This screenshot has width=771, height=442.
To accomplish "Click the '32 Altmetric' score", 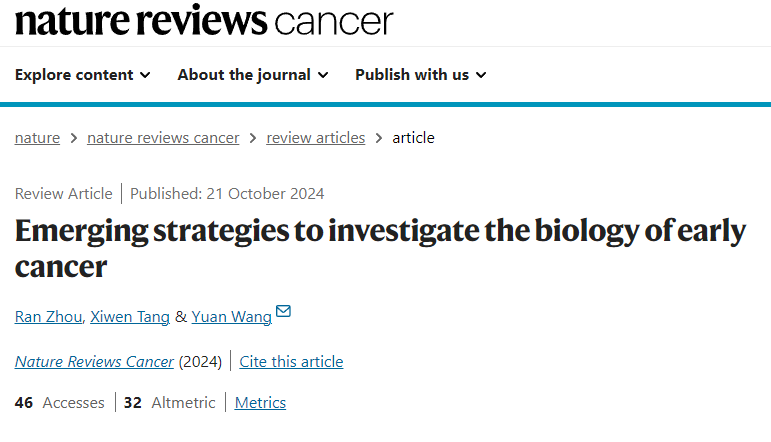I will 169,403.
